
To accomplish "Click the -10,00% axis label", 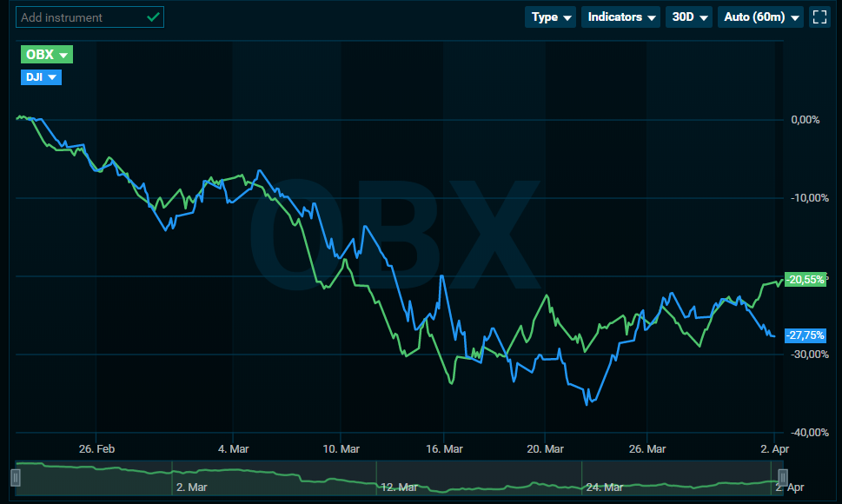I will click(x=809, y=198).
